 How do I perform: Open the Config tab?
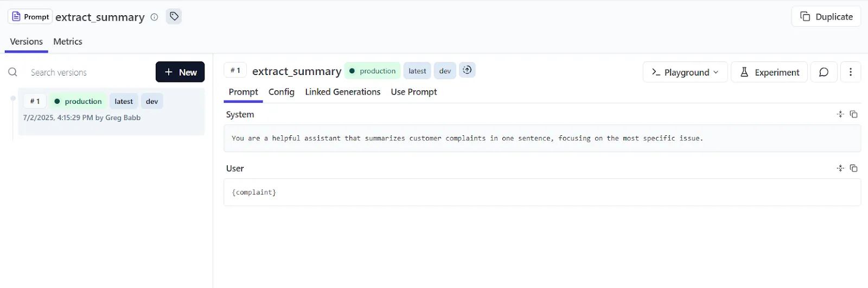[281, 92]
